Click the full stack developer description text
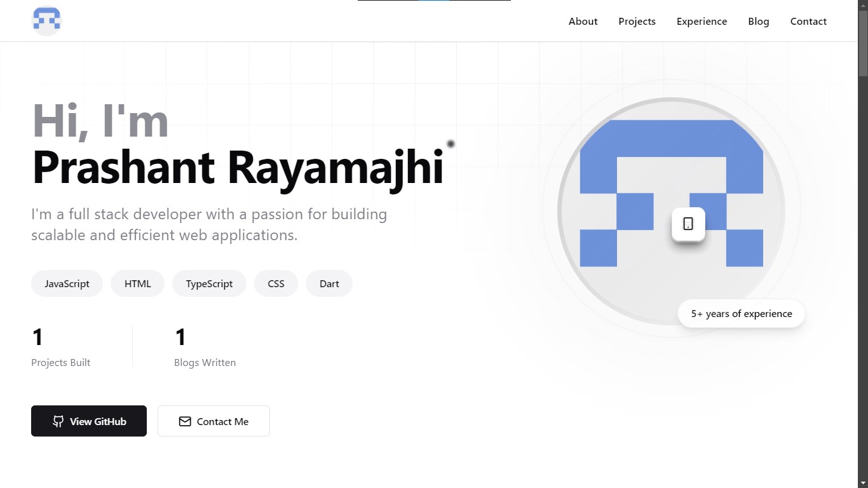 click(x=209, y=224)
